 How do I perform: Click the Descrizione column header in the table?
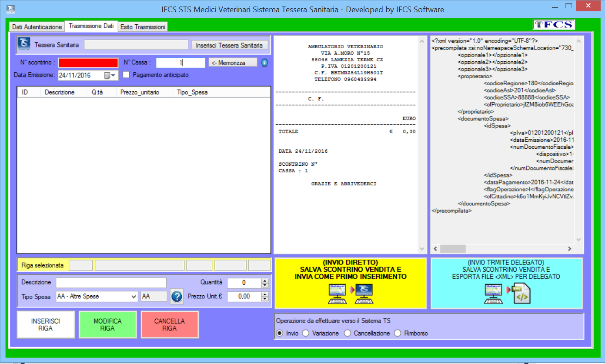[64, 92]
